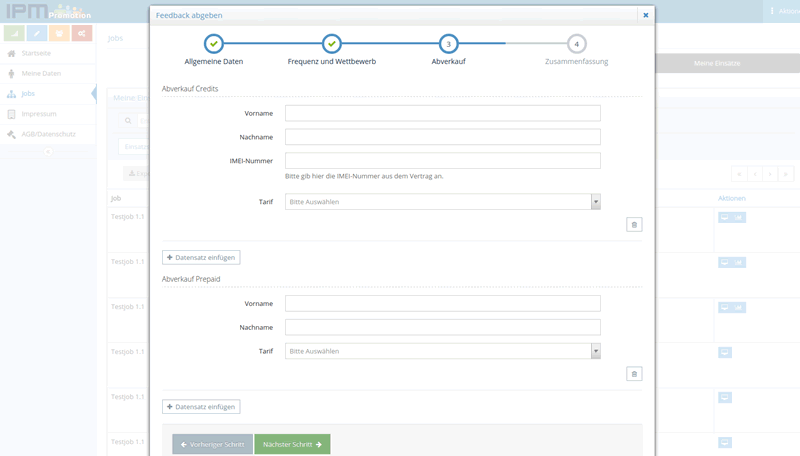Open Meine Daten in the sidebar menu

(41, 73)
